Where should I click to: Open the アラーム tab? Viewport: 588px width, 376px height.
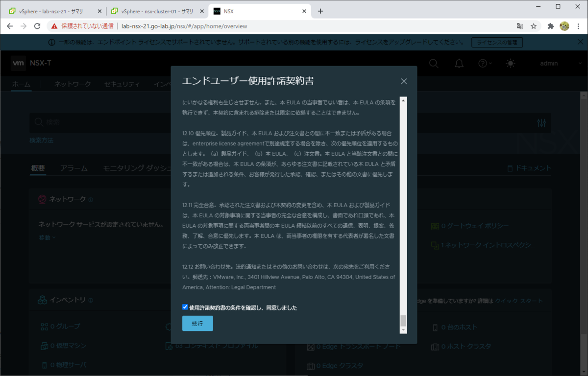click(x=74, y=168)
